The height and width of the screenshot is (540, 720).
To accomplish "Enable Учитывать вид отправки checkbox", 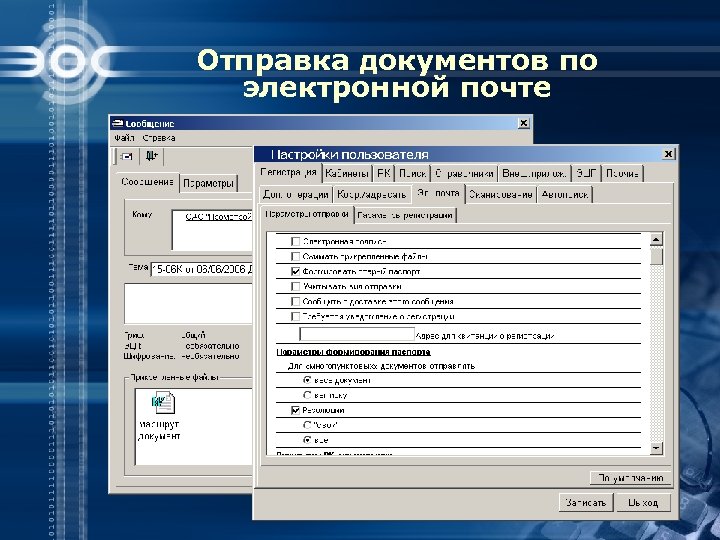I will tap(296, 287).
